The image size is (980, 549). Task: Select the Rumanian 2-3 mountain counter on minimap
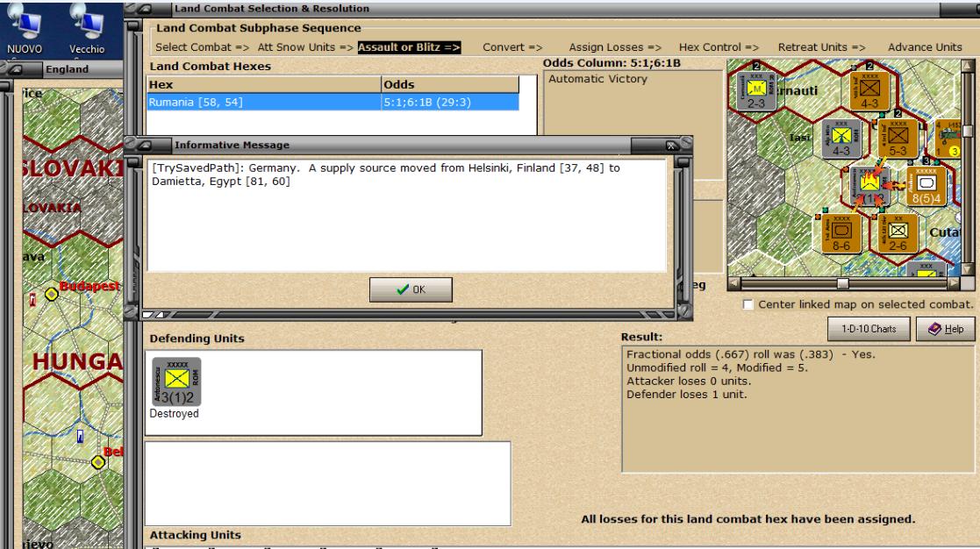(x=756, y=90)
